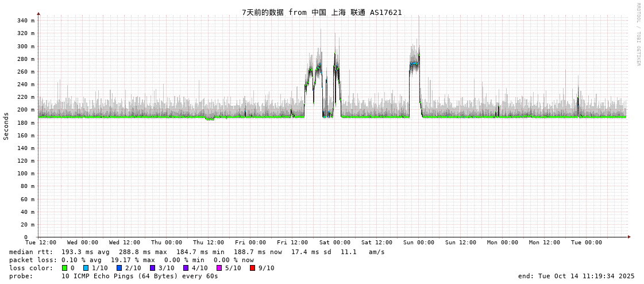This screenshot has width=644, height=284.
Task: Click the Wed 00:00 x-axis label
Action: (x=83, y=243)
